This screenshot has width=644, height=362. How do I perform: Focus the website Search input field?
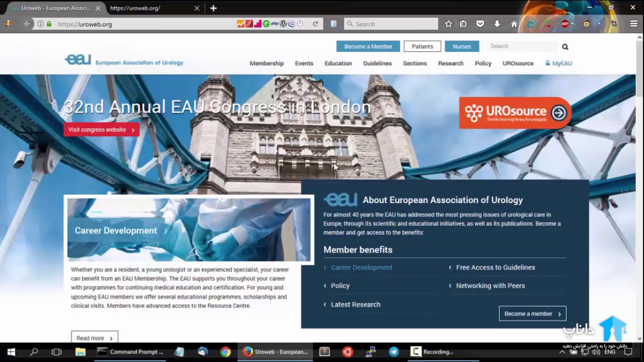click(x=521, y=46)
